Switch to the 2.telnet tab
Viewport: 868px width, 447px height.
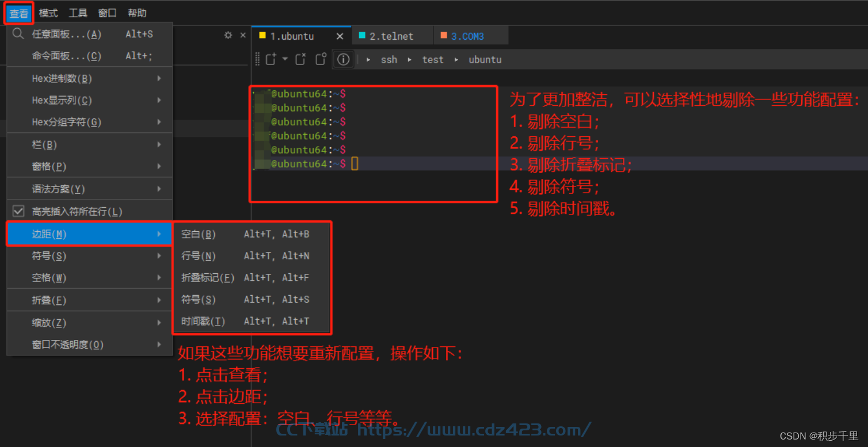tap(391, 36)
